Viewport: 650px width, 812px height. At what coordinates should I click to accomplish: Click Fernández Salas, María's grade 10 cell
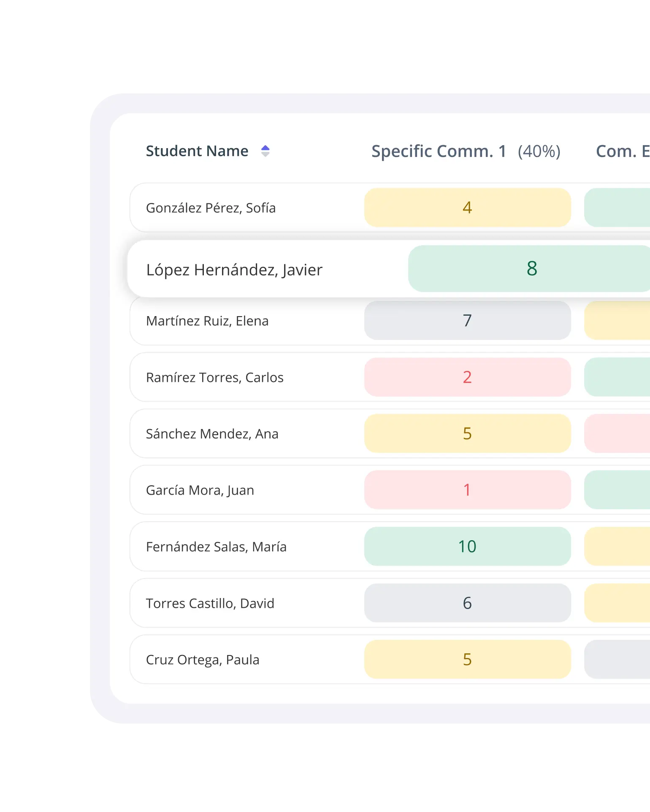click(x=467, y=547)
